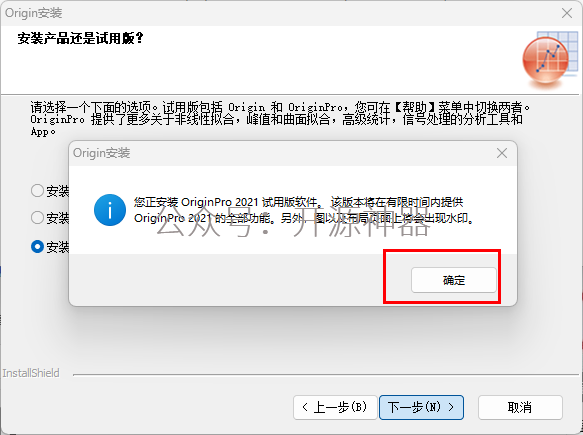The image size is (583, 435).
Task: Cancel installation with 取消 button
Action: tap(520, 407)
